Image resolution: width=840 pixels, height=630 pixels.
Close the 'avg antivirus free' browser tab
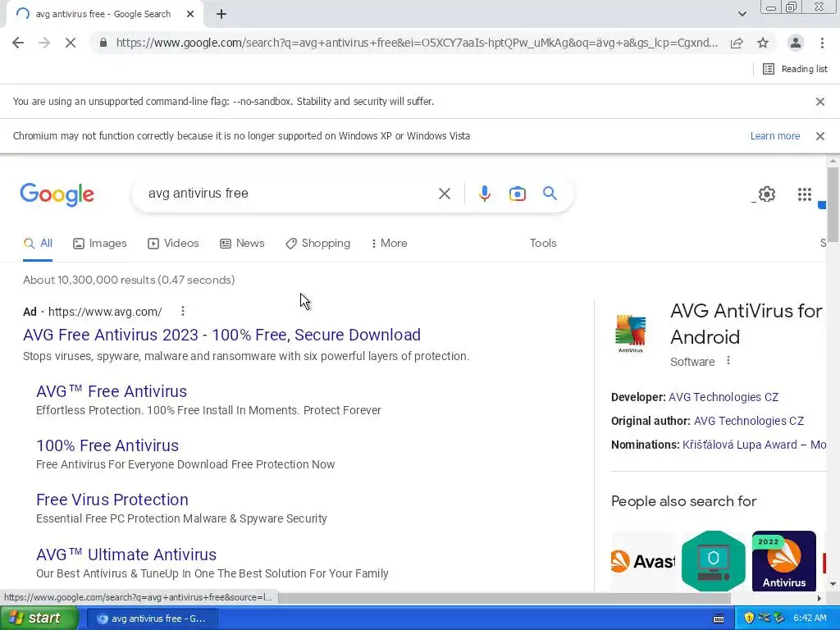pos(190,15)
